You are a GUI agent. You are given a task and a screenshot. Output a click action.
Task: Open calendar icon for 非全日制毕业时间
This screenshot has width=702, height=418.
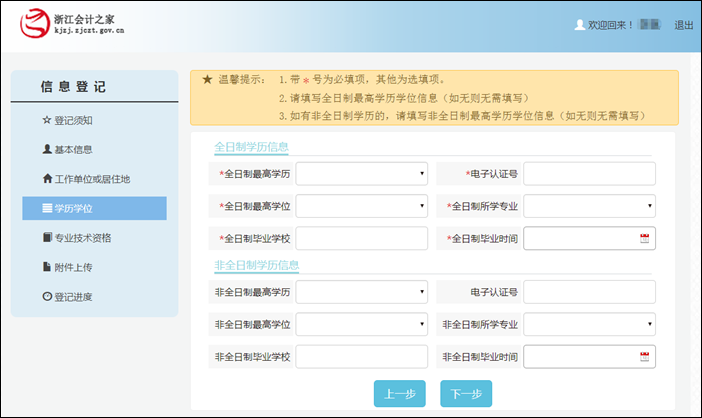click(644, 357)
